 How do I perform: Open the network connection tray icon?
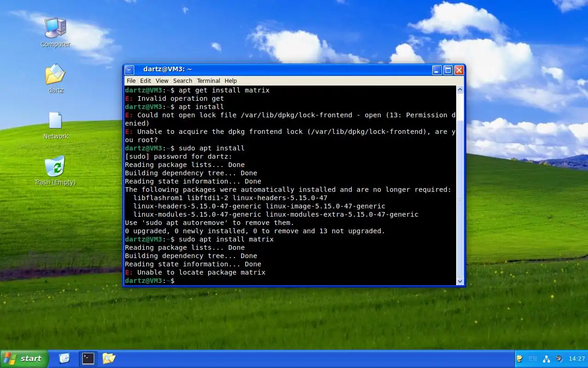coord(546,359)
